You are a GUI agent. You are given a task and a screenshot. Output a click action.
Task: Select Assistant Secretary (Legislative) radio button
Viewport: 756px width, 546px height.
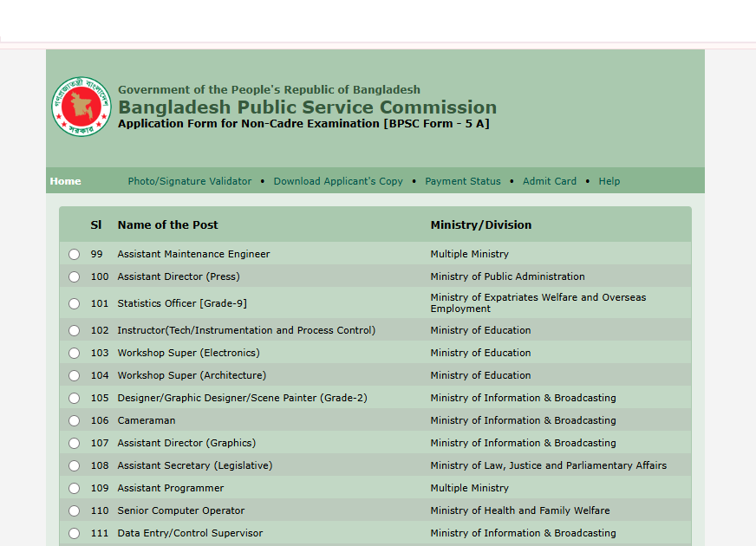[x=74, y=465]
